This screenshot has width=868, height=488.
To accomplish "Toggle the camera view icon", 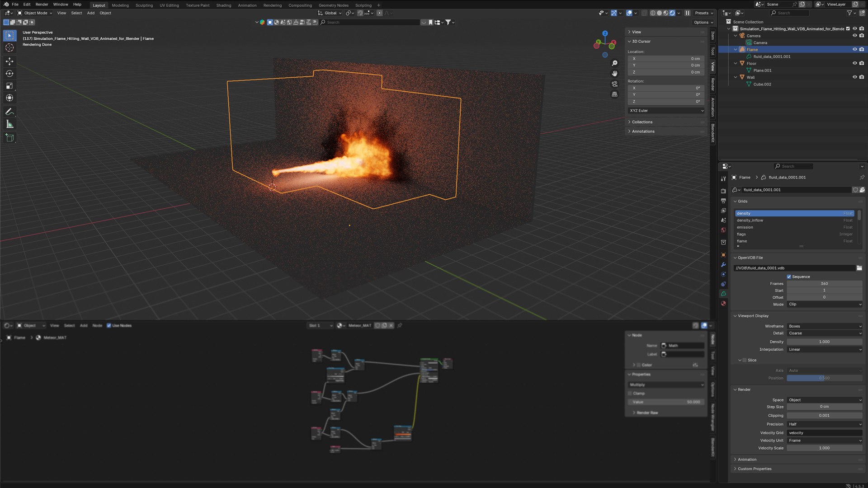I will 614,84.
